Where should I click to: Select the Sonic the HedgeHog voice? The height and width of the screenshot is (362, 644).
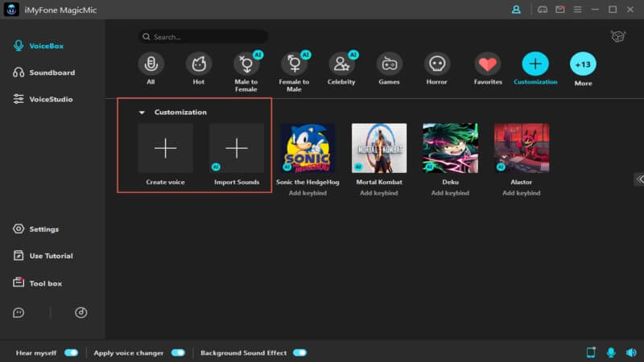(308, 148)
